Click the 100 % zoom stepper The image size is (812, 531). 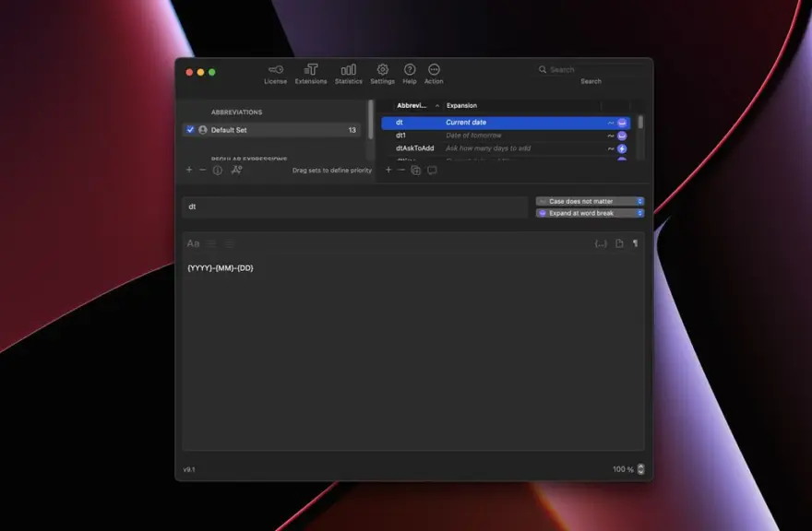click(640, 469)
